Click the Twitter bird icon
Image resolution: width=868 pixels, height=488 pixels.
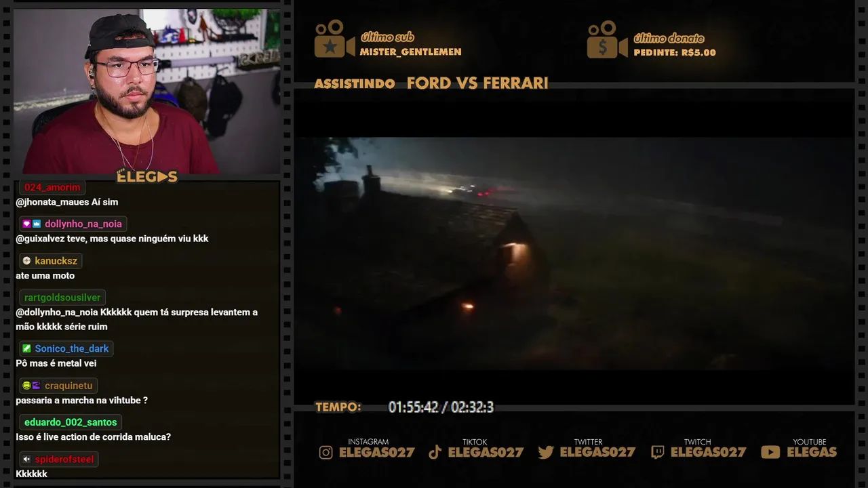(546, 453)
